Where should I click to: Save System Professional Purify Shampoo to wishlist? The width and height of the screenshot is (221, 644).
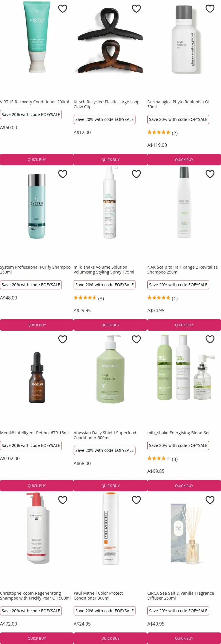pos(63,174)
